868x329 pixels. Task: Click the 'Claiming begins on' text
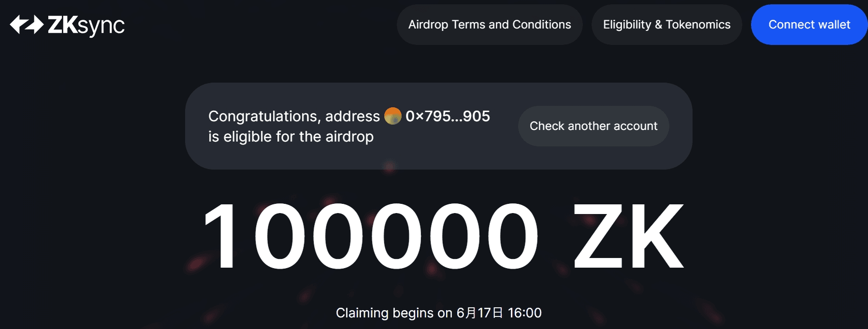(394, 313)
